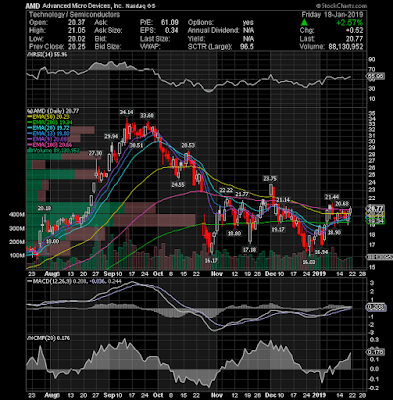
Task: Click the 'Aug' label on the bottom date axis
Action: pyautogui.click(x=50, y=395)
